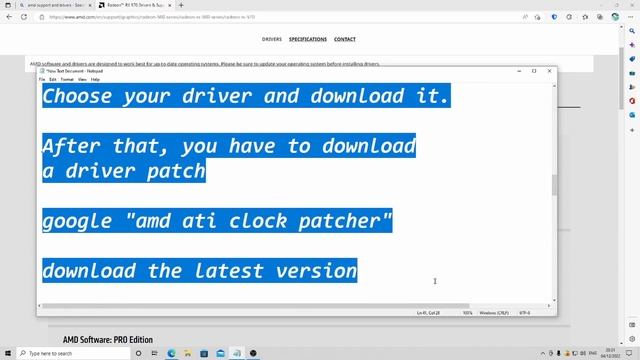Click Notepad scroll up arrow

point(554,86)
